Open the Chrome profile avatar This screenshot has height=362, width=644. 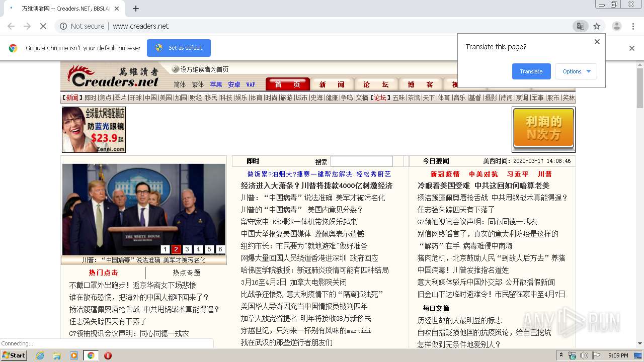616,26
